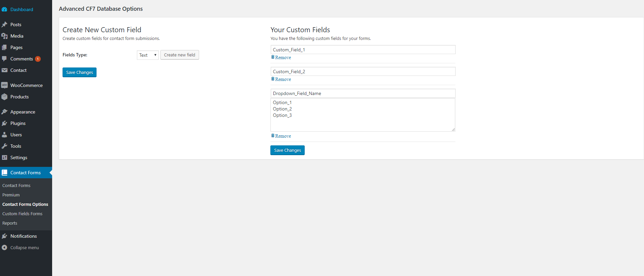Click the Settings sliders icon
The image size is (644, 276).
tap(4, 157)
